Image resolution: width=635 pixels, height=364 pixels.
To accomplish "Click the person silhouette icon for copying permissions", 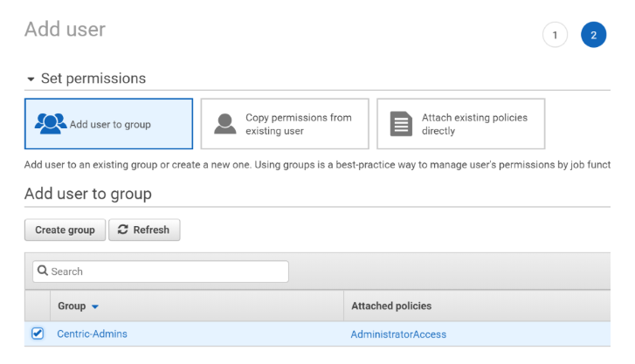I will click(x=225, y=124).
